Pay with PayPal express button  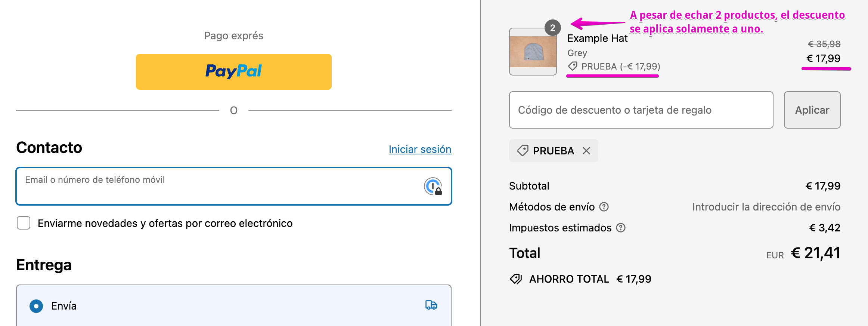point(233,71)
